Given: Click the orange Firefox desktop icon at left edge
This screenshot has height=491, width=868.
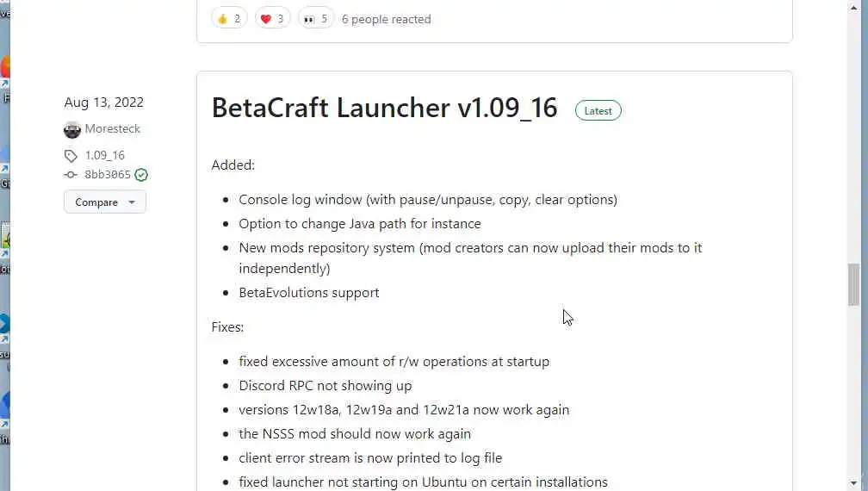Looking at the screenshot, I should click(4, 67).
